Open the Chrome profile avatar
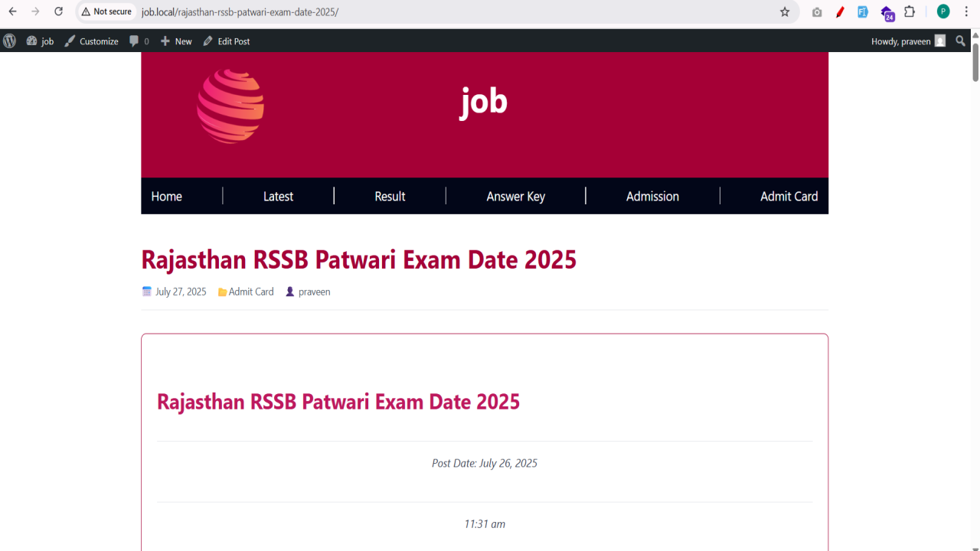The width and height of the screenshot is (980, 551). tap(943, 11)
